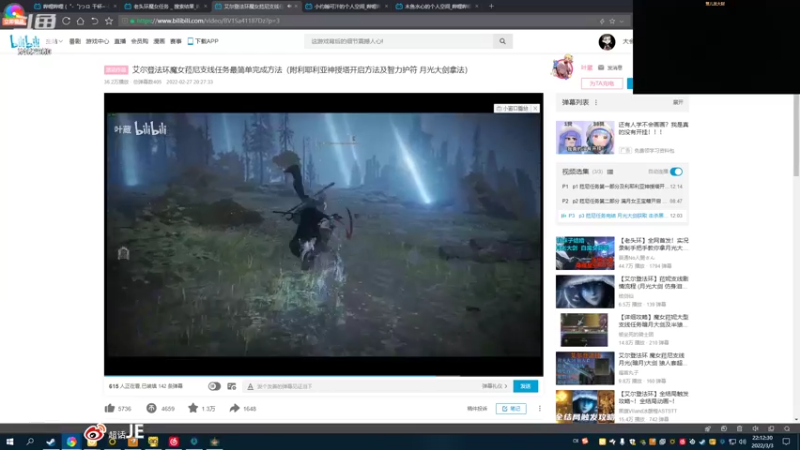Open Windows taskbar search
Viewport: 800px width, 450px height.
(30, 441)
